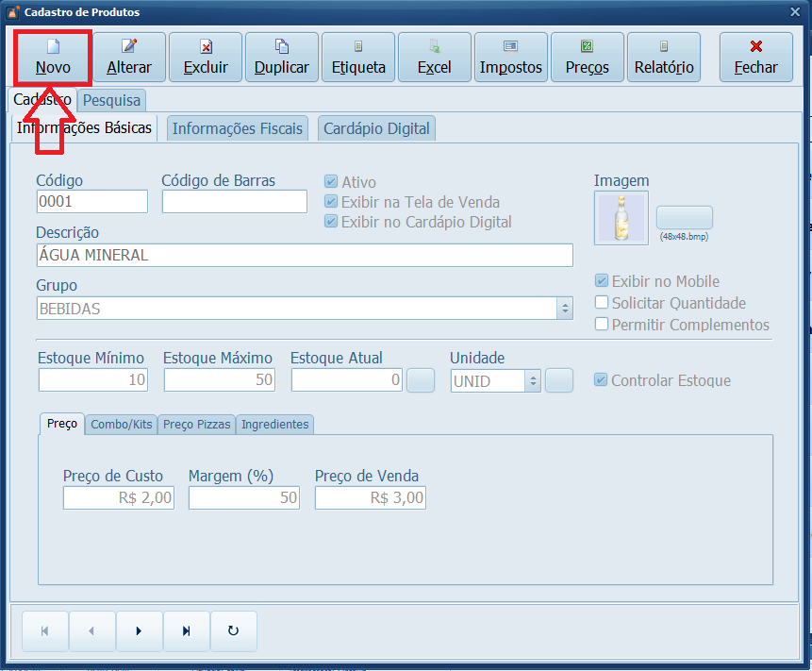
Task: Expand the Grupo dropdown showing BEBIDAS
Action: [565, 309]
